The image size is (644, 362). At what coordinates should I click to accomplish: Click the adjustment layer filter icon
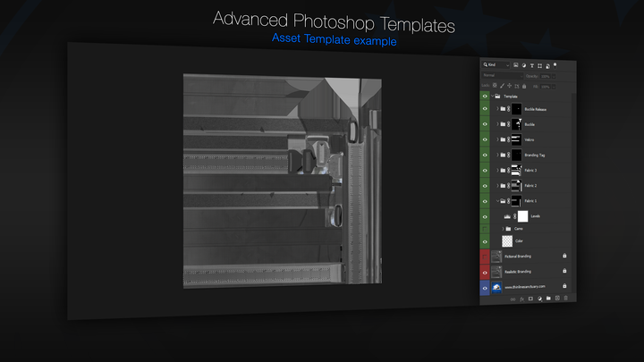[525, 65]
